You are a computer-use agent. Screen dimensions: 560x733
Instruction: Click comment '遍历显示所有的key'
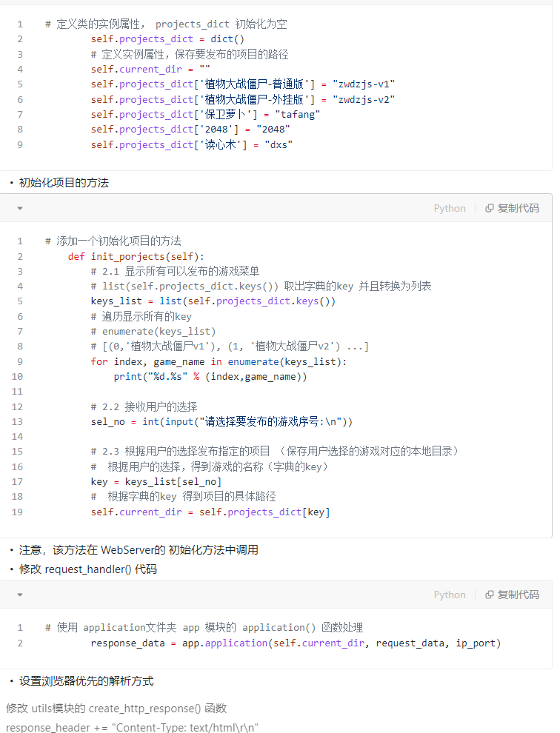click(141, 317)
